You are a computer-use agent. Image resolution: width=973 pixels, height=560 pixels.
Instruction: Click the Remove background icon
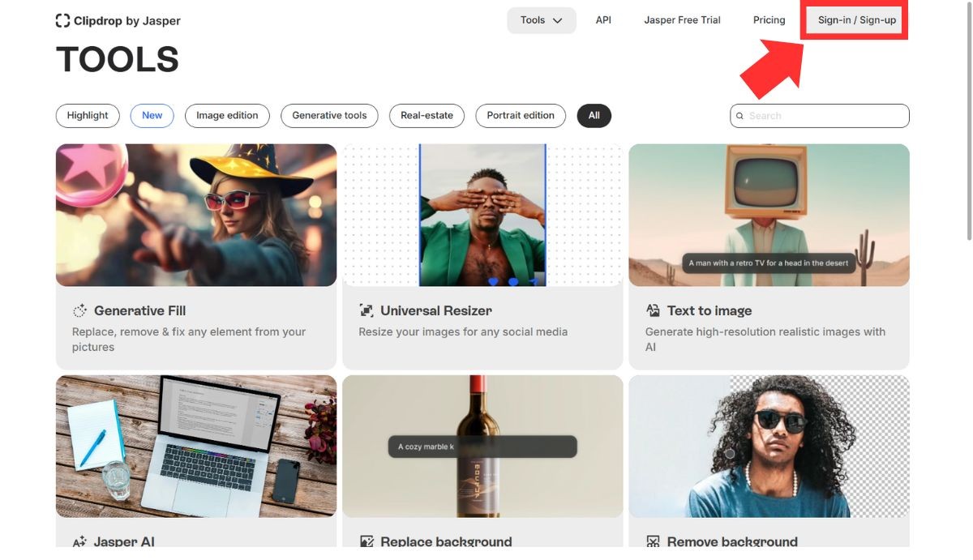tap(653, 541)
